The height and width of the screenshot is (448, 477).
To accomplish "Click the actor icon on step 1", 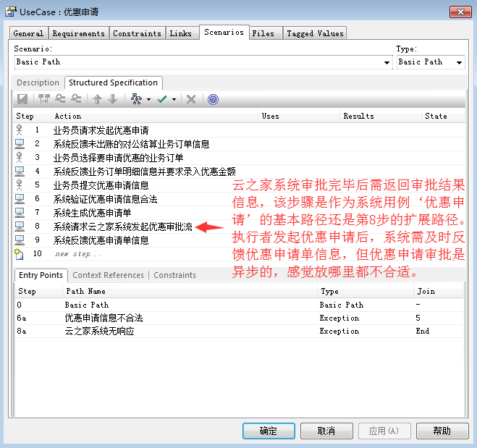I will pos(19,130).
